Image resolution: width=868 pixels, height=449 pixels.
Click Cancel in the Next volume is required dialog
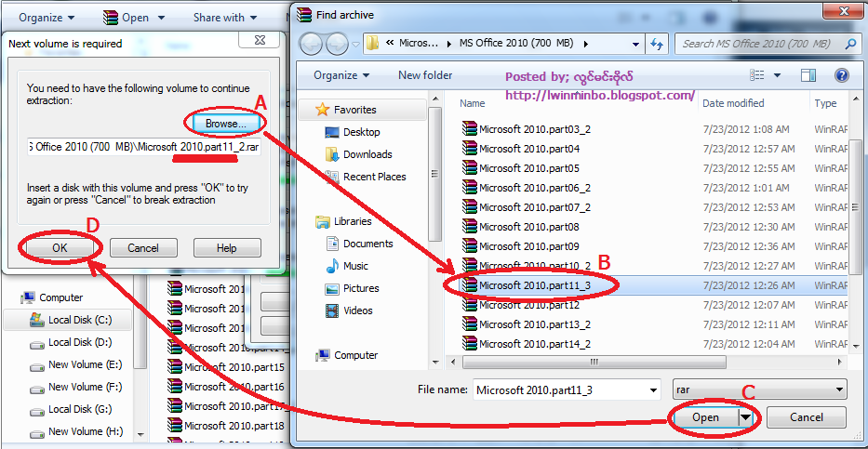(x=143, y=248)
